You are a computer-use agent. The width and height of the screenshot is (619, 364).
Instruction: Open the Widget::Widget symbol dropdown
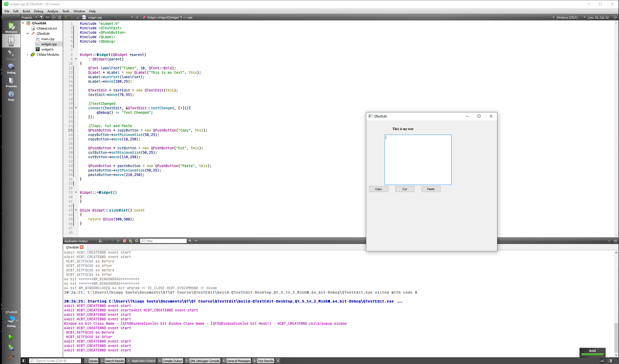(348, 18)
